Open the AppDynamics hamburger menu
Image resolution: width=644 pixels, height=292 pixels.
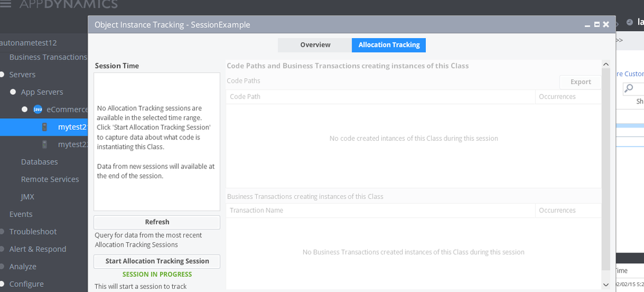pos(6,5)
